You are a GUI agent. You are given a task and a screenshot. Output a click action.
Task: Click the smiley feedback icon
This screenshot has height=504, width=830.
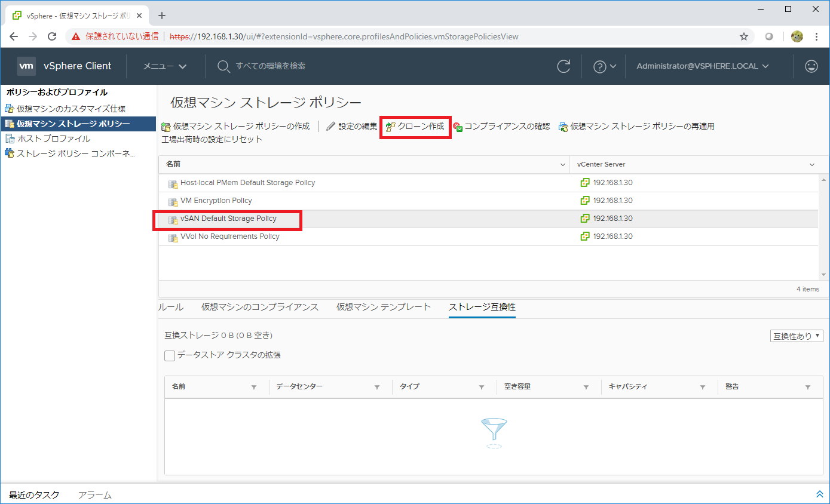click(x=811, y=66)
